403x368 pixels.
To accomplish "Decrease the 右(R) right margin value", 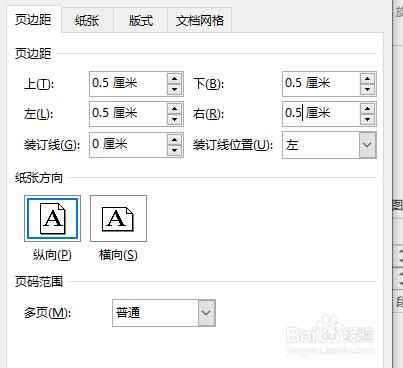I will 368,119.
